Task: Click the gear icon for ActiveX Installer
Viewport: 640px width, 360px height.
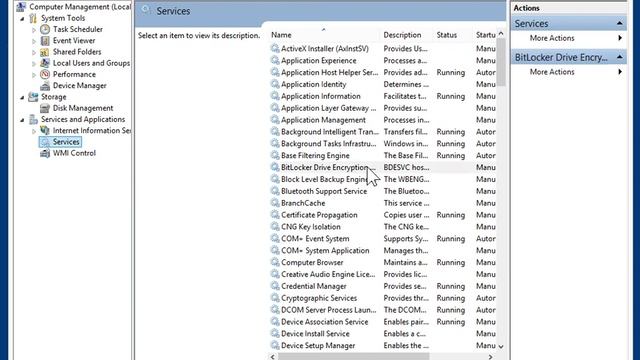Action: [275, 48]
